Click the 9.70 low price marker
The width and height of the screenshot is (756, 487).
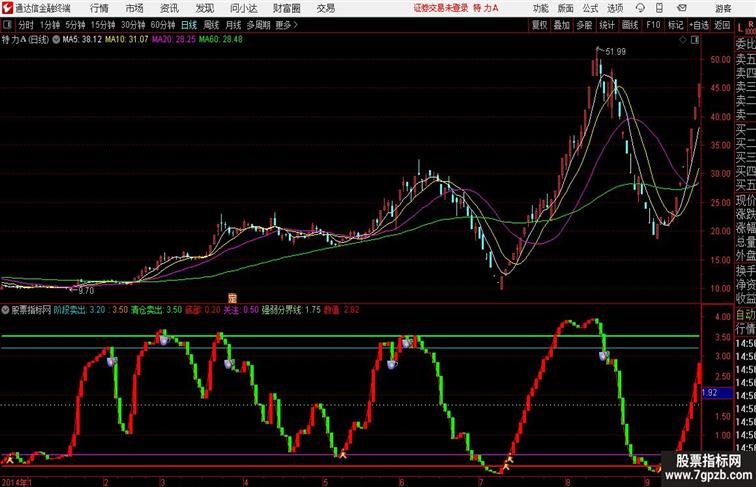[86, 291]
